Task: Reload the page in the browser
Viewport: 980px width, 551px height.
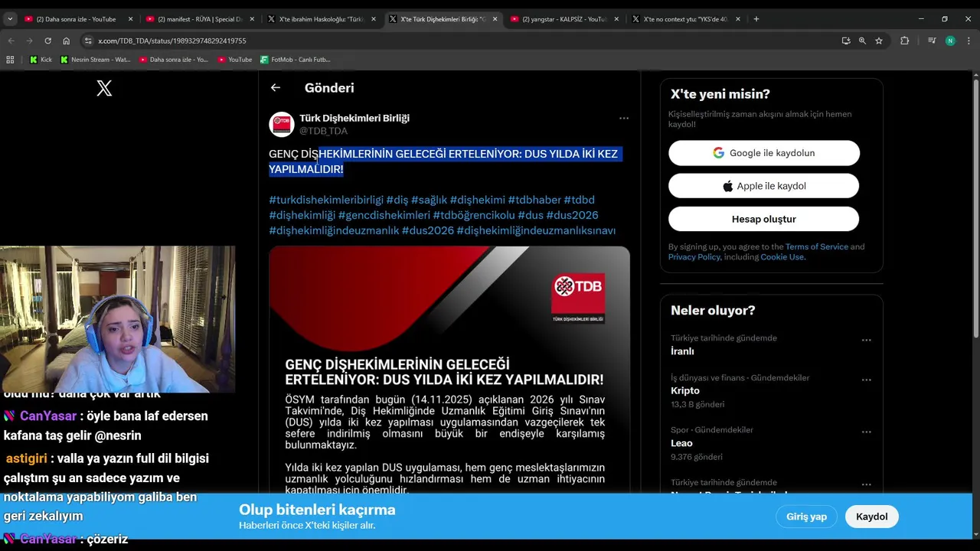Action: coord(47,41)
